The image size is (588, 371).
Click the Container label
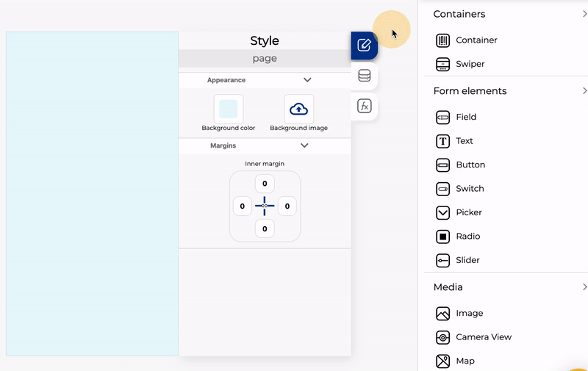[476, 40]
